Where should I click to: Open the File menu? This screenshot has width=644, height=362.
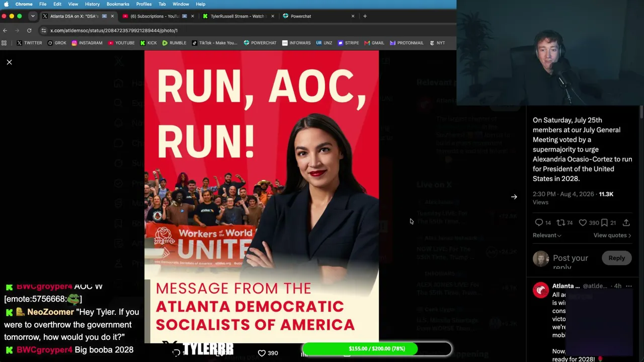43,4
